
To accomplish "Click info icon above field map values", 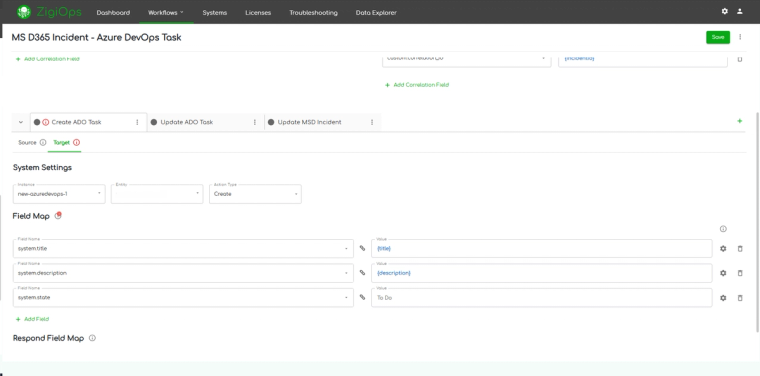I will pyautogui.click(x=723, y=229).
